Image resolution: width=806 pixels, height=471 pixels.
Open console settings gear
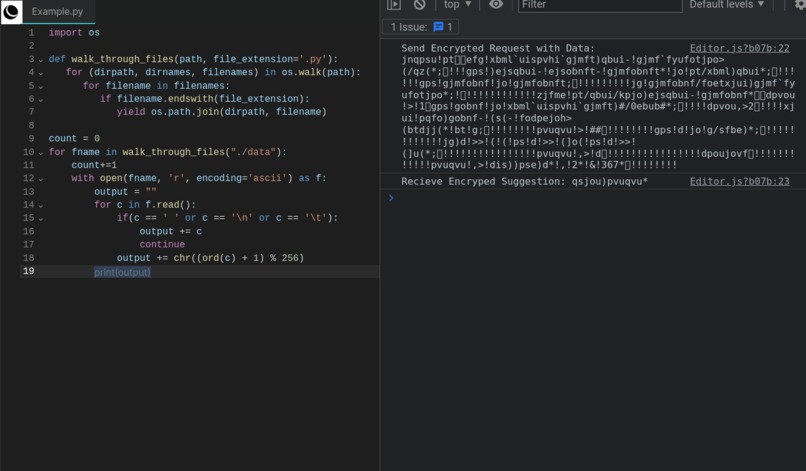coord(800,5)
